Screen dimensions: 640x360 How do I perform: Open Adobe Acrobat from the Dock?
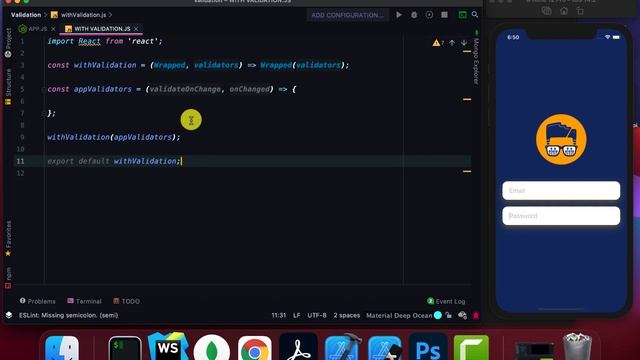298,348
